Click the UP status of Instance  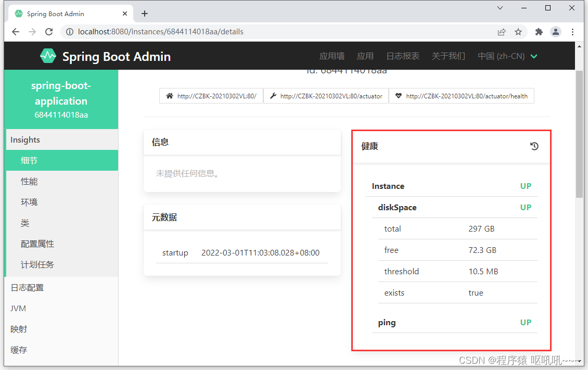click(526, 186)
